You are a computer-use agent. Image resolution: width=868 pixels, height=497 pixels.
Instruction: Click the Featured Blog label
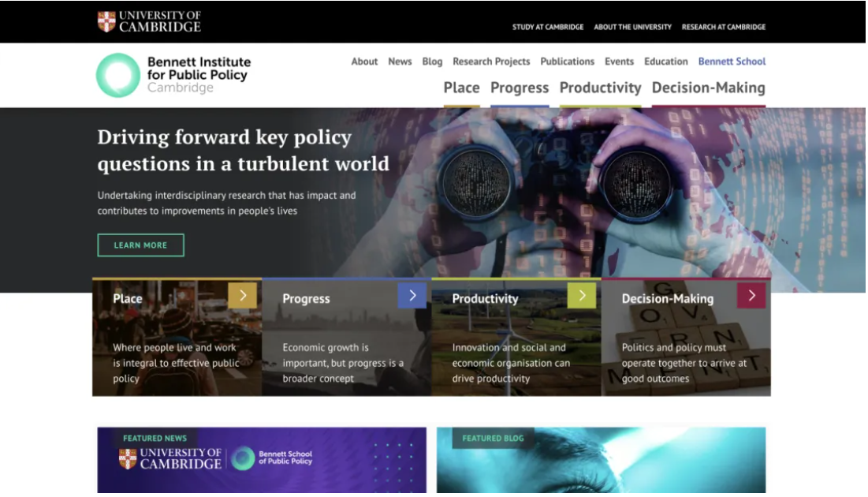493,439
